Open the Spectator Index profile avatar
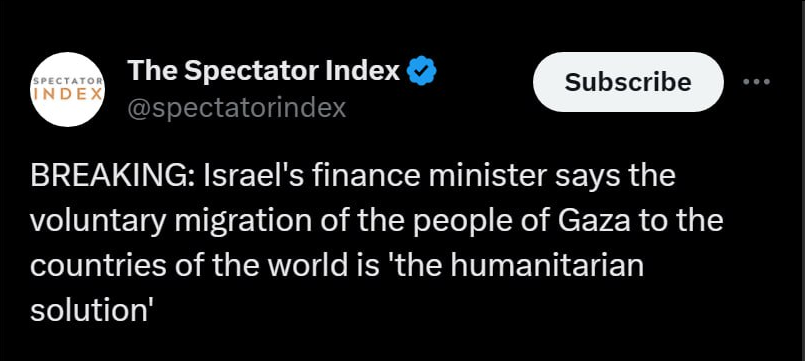The image size is (805, 361). click(x=68, y=89)
